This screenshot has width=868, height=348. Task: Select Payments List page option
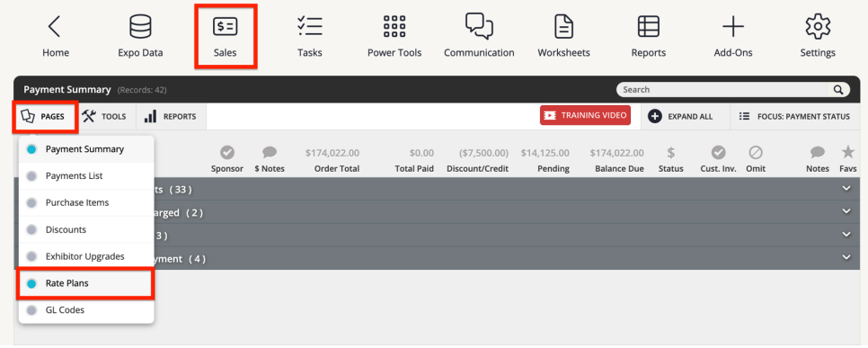point(86,175)
